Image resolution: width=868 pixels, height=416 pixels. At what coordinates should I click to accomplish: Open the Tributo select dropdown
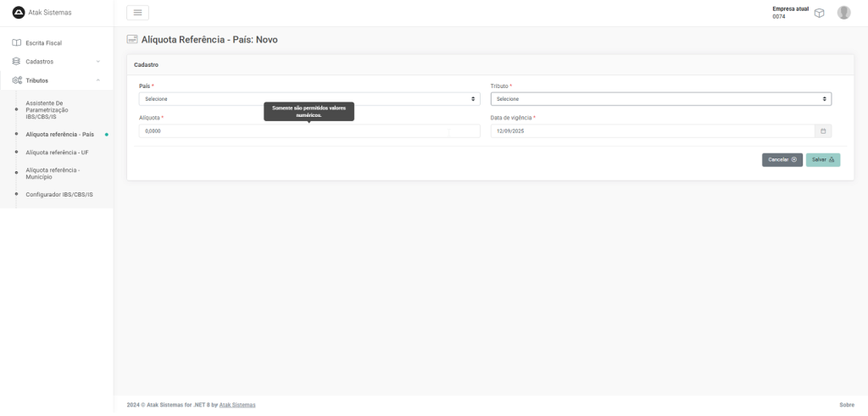[660, 99]
